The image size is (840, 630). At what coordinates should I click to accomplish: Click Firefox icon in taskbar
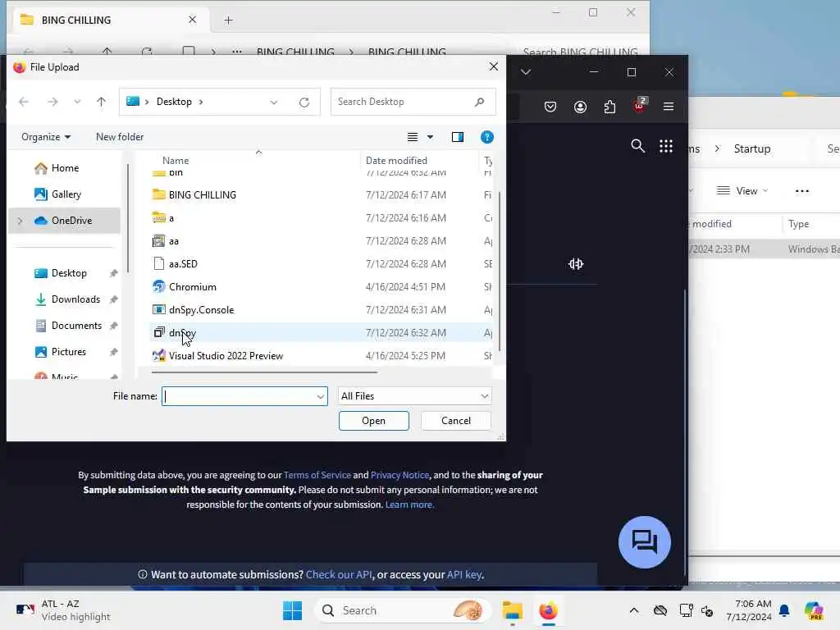point(548,610)
